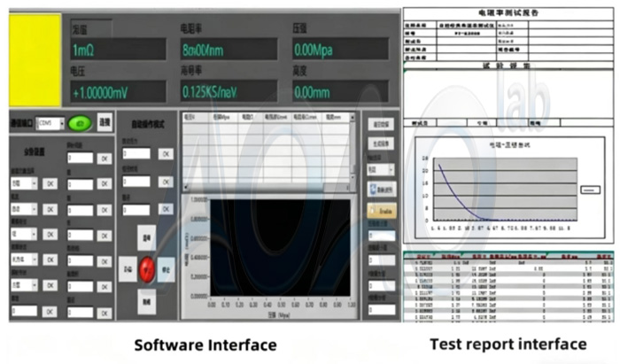
Task: Click the button below the red stop button
Action: [148, 301]
